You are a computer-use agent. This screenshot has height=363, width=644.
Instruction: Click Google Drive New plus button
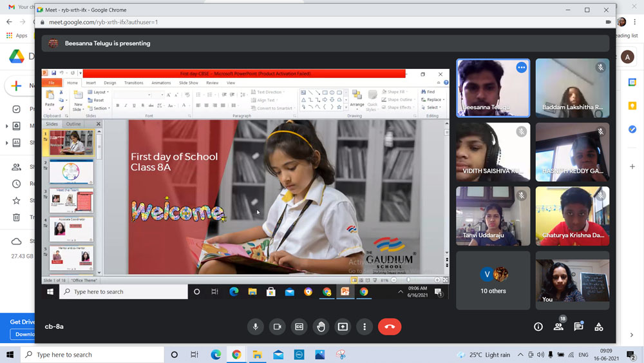point(17,86)
